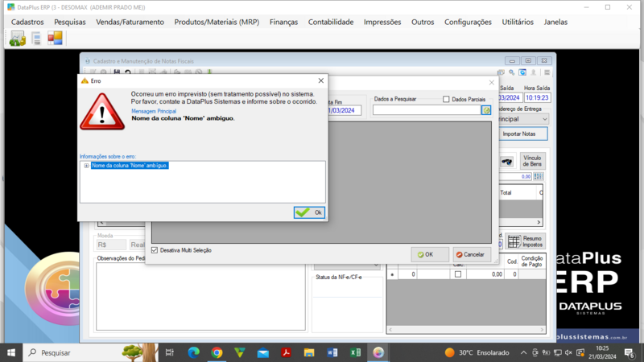Close the Erro dialog with X

(320, 81)
